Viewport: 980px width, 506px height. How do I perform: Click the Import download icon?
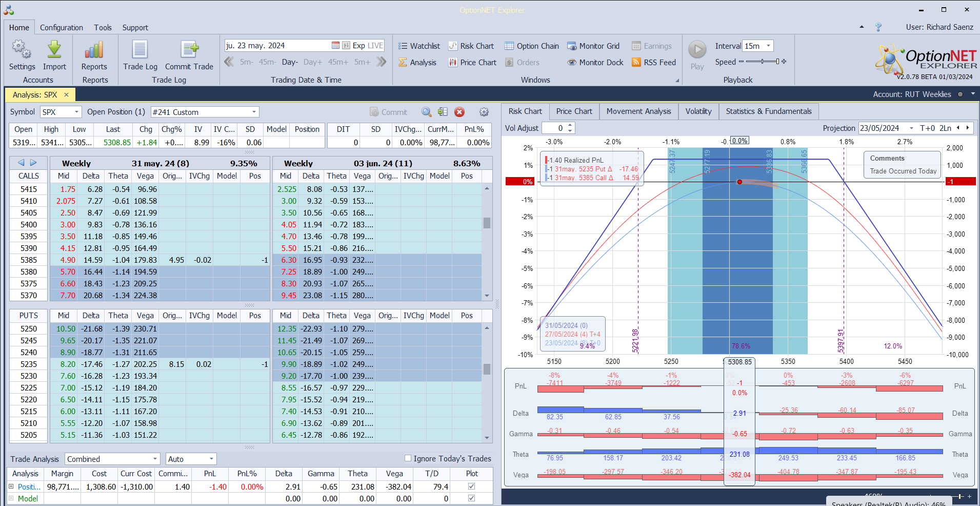54,50
